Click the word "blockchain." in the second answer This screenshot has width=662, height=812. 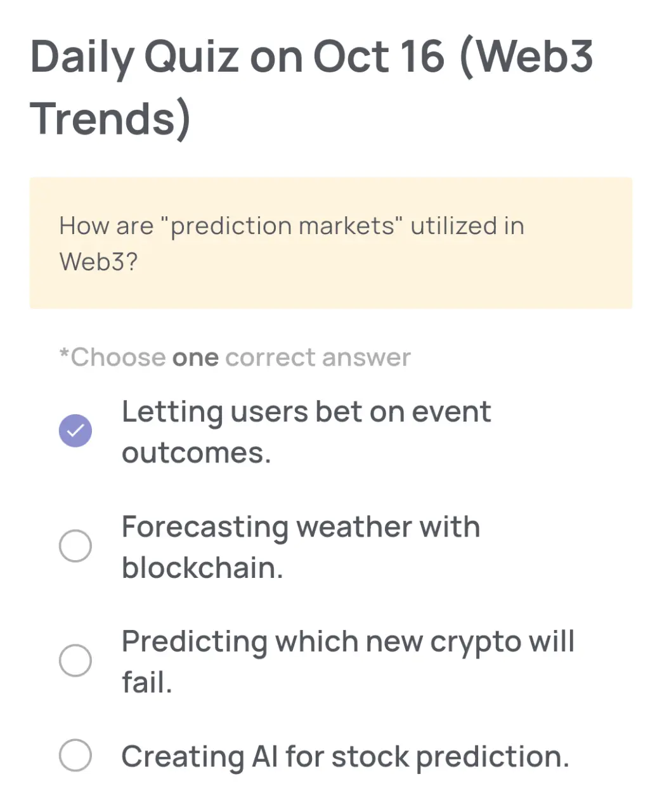[x=202, y=567]
